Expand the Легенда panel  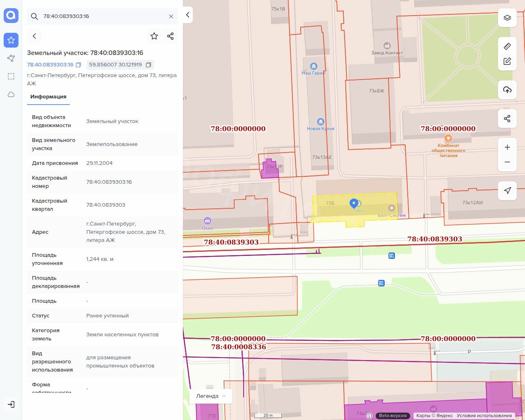(x=211, y=396)
